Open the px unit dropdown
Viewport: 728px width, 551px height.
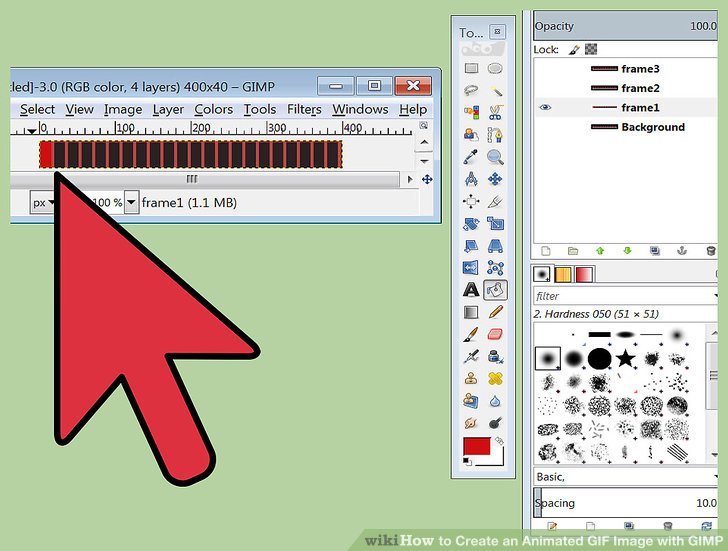[x=43, y=203]
